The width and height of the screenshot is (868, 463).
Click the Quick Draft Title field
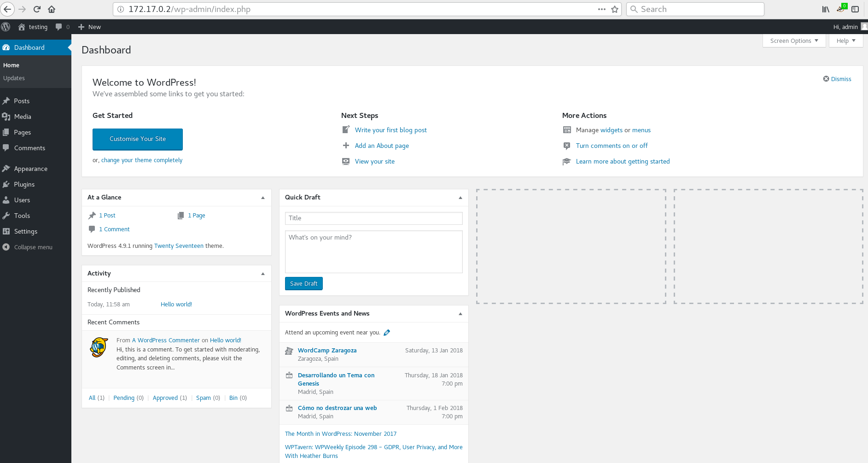point(373,218)
